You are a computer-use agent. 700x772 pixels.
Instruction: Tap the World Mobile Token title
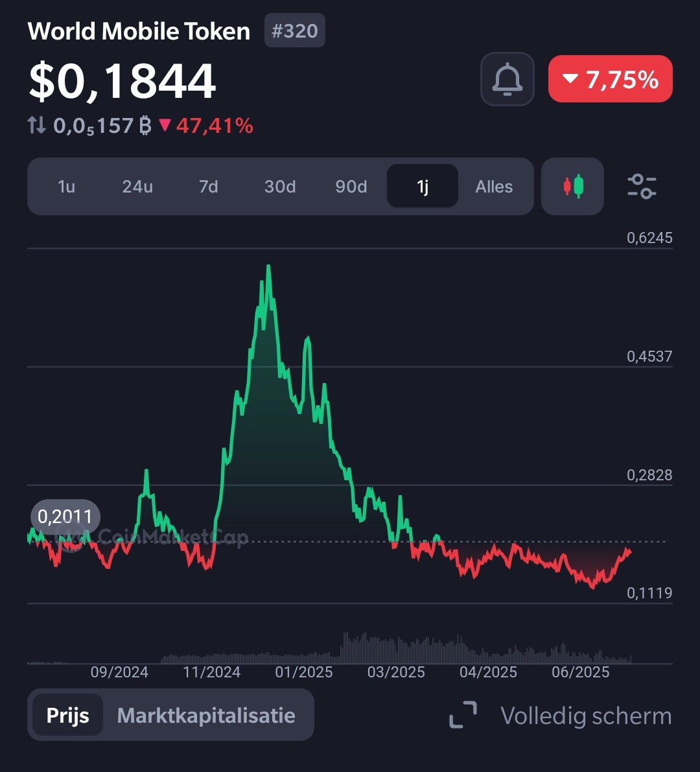139,31
